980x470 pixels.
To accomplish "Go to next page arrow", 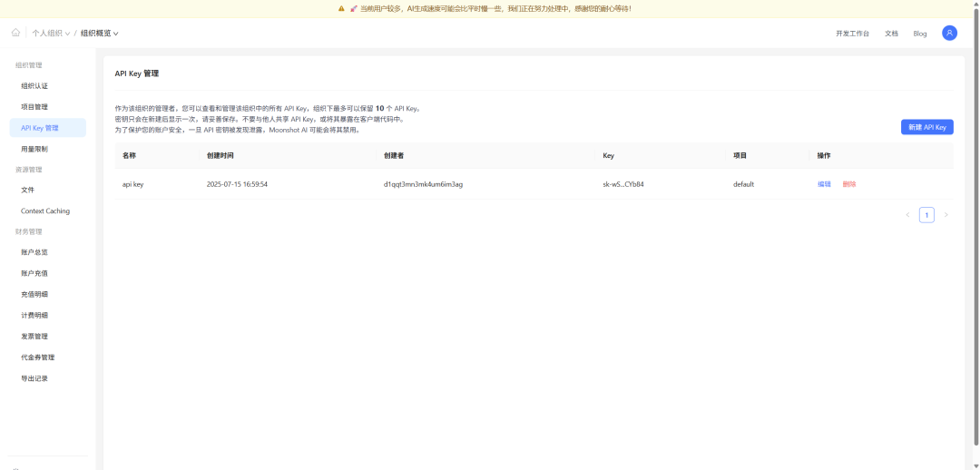I will [946, 215].
